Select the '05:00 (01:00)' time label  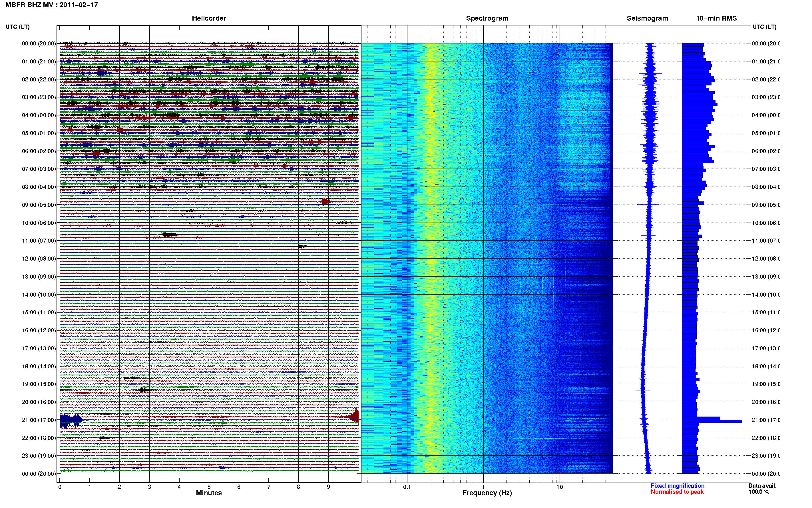coord(39,133)
